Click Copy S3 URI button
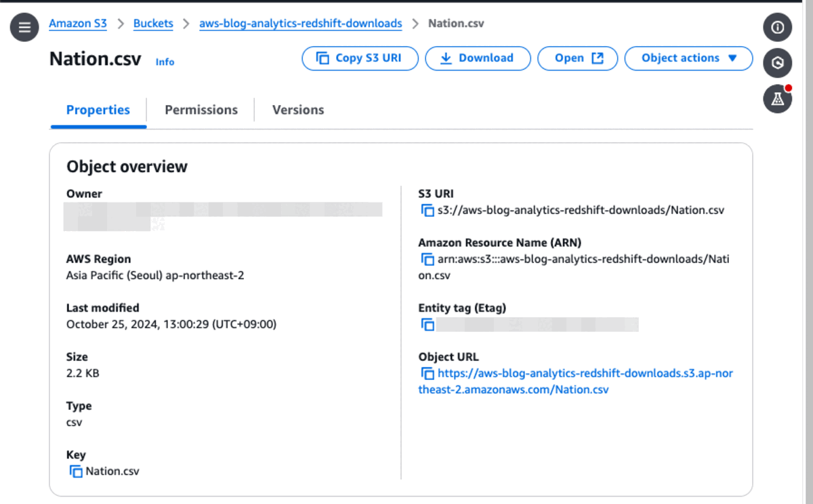813x504 pixels. [x=360, y=58]
